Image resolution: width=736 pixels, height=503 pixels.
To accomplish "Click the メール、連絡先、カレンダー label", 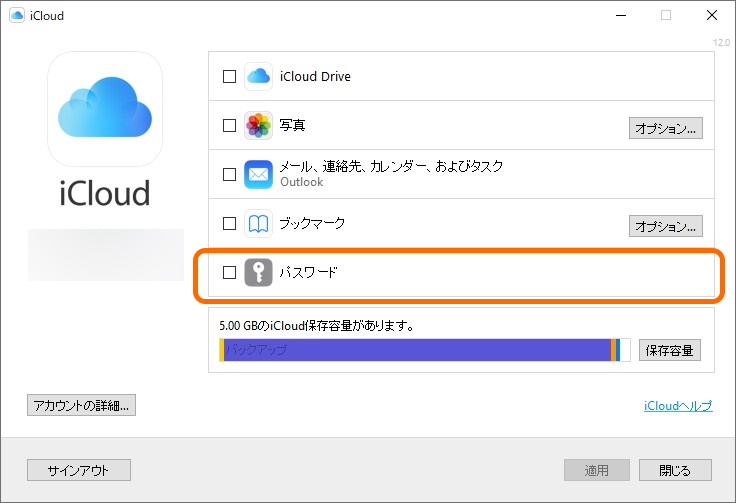I will point(391,166).
